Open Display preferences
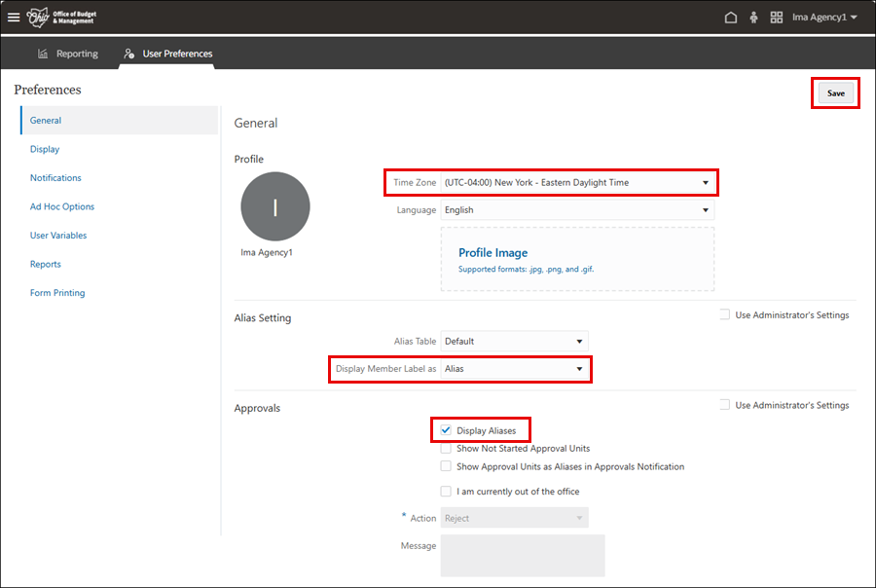 (x=45, y=149)
